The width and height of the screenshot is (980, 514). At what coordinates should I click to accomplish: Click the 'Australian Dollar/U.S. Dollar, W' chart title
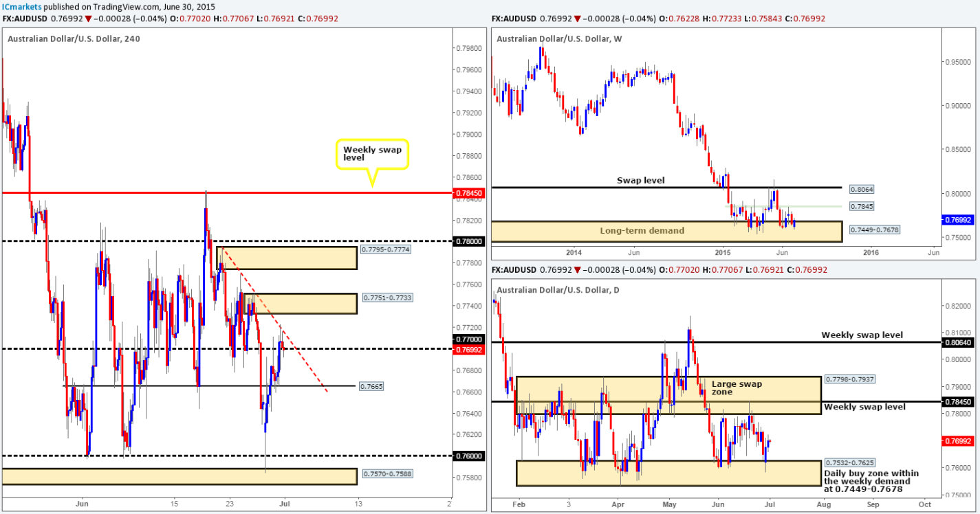point(560,38)
